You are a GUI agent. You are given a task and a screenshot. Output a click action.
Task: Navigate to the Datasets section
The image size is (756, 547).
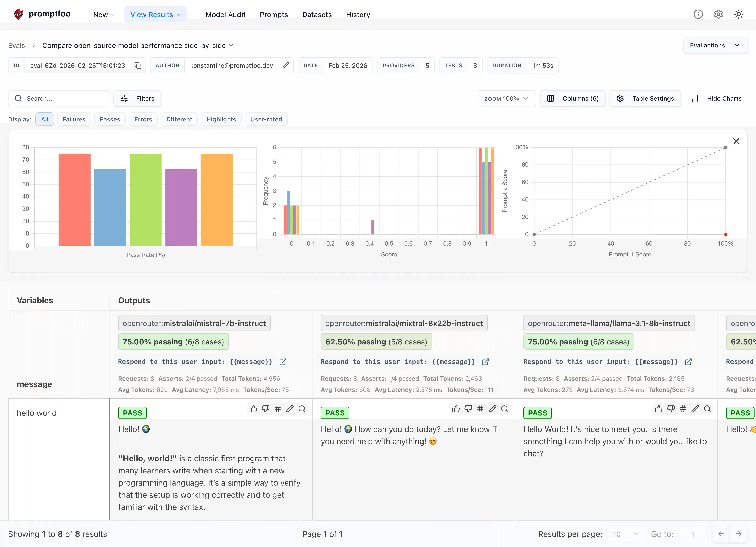(x=317, y=14)
